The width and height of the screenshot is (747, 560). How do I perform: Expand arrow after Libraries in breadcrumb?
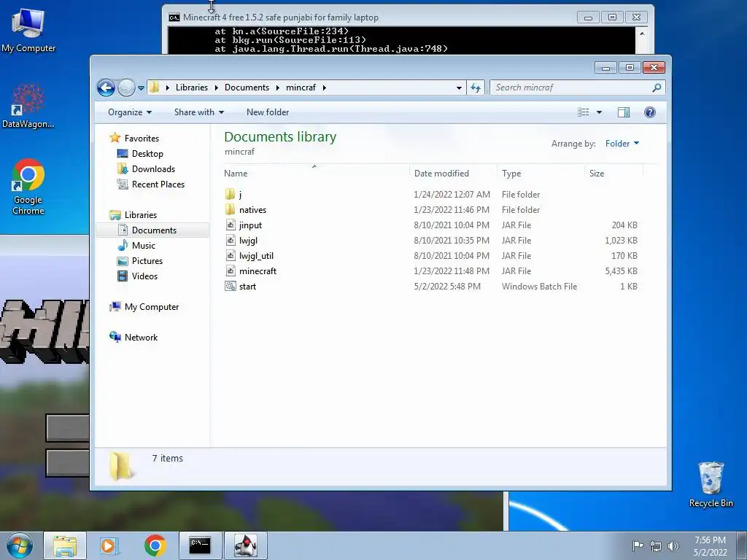[x=216, y=87]
